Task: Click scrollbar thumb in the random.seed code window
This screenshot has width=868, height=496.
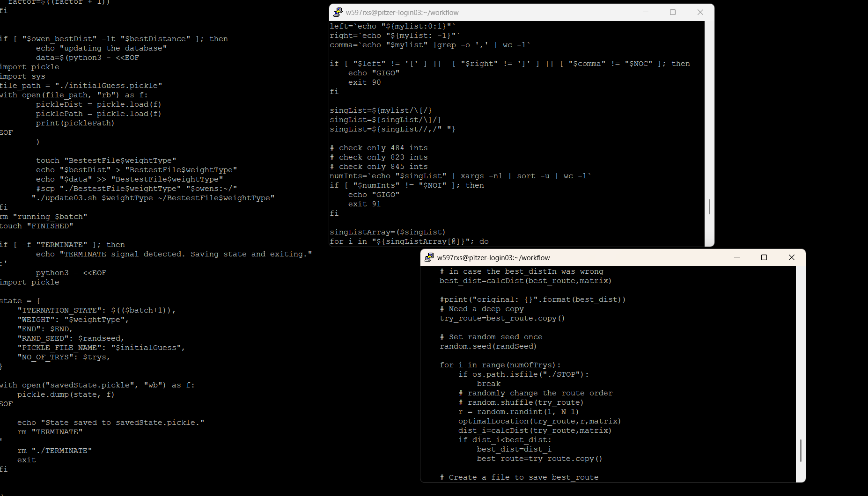Action: click(x=801, y=450)
